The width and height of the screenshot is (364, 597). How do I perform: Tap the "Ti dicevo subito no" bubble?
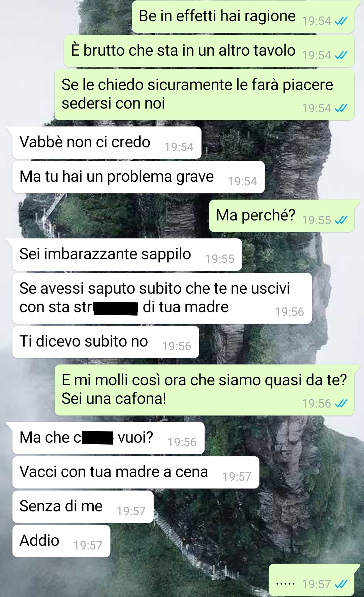pos(105,342)
